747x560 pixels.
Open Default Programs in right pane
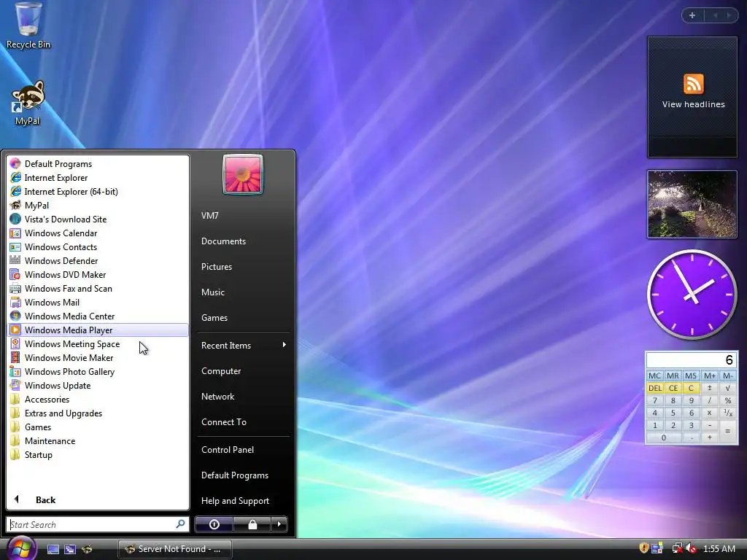[x=243, y=475]
